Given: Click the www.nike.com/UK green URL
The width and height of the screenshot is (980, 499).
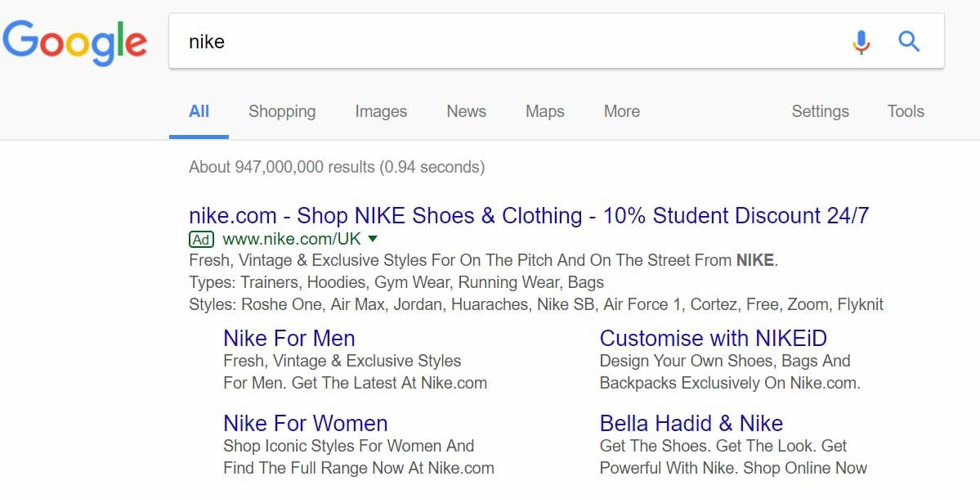Looking at the screenshot, I should coord(292,239).
